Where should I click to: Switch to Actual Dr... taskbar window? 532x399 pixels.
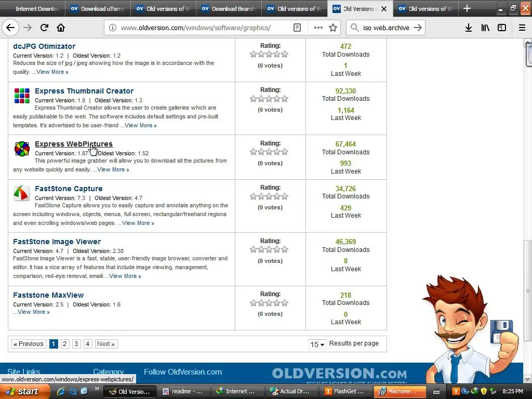292,391
